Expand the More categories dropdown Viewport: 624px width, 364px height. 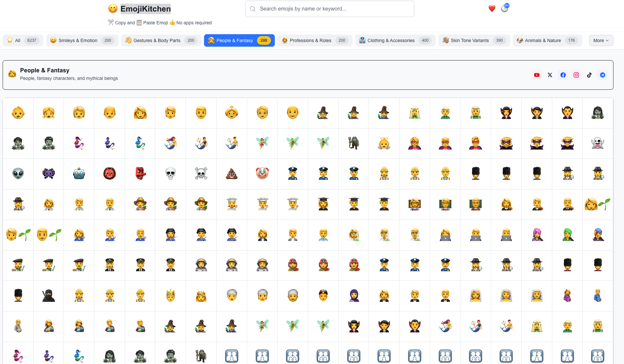pyautogui.click(x=601, y=40)
